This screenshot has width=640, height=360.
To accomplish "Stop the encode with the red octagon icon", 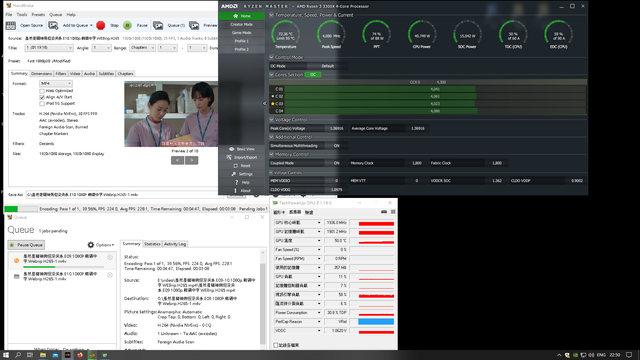I will (101, 25).
